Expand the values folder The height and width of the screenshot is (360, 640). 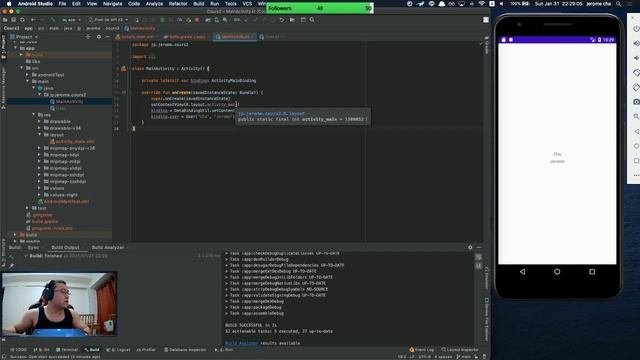(39, 188)
